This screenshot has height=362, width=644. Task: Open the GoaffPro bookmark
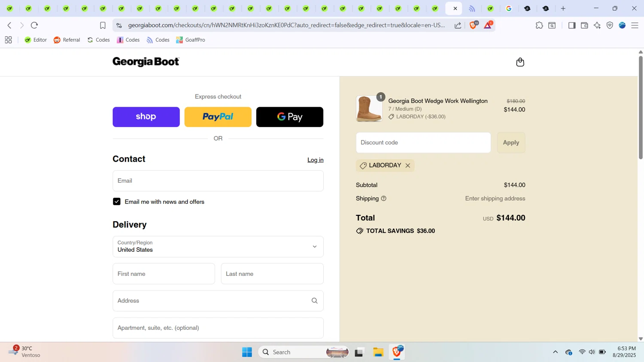[191, 40]
